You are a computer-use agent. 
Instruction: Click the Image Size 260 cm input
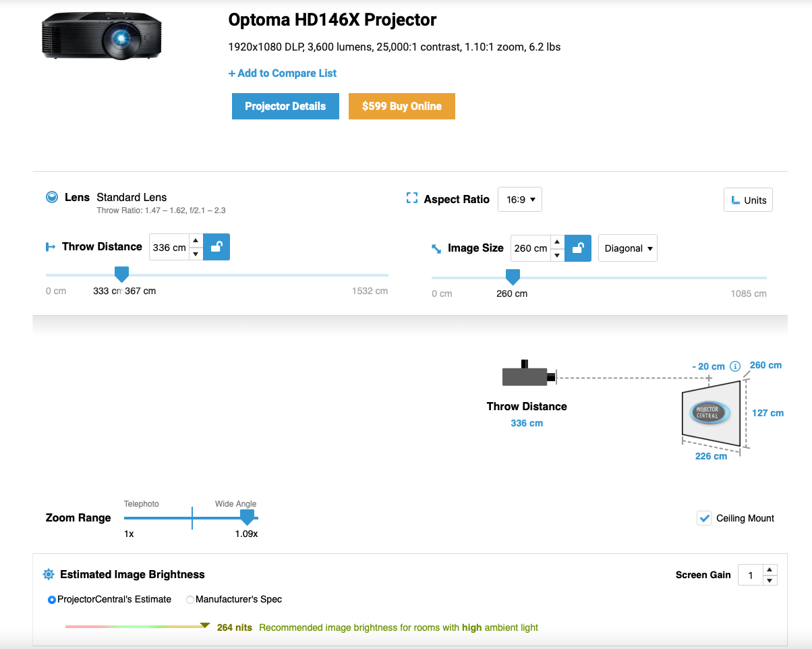click(x=531, y=248)
